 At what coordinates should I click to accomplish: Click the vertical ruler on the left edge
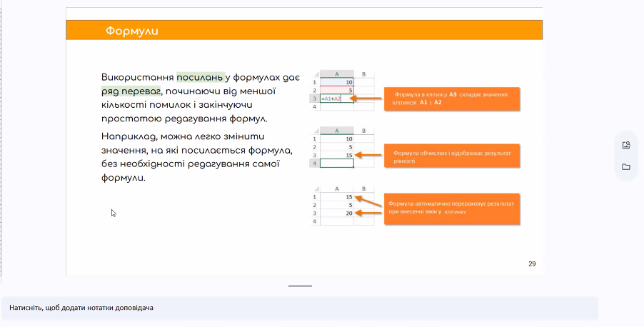coord(1,143)
